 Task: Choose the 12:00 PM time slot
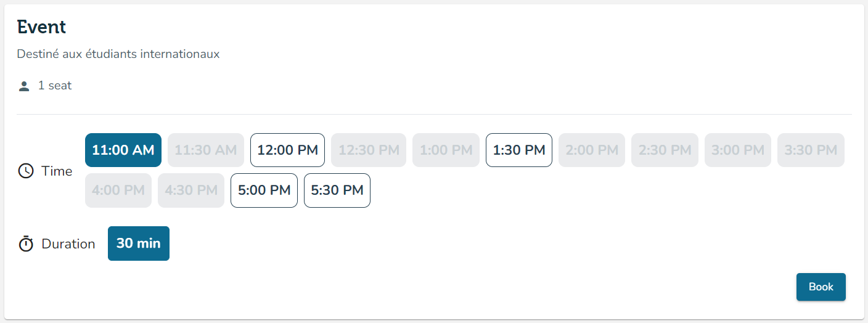(x=287, y=150)
